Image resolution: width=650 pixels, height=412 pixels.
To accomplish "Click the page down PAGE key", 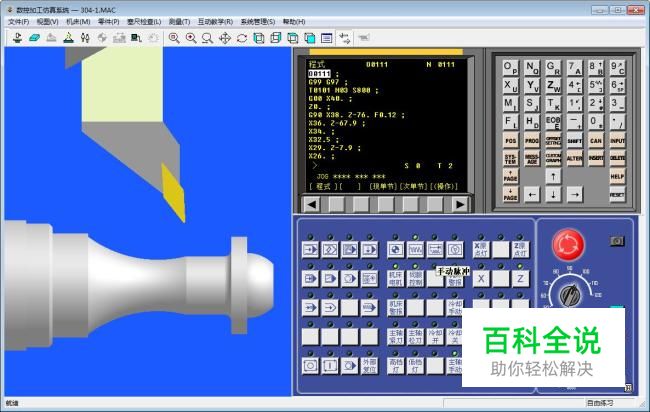I will [x=510, y=194].
